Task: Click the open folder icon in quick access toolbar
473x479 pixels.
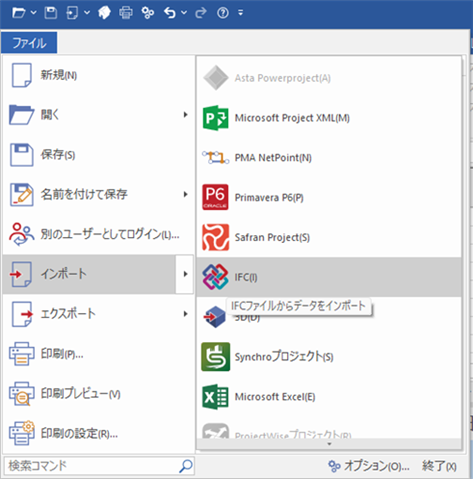Action: click(x=19, y=13)
